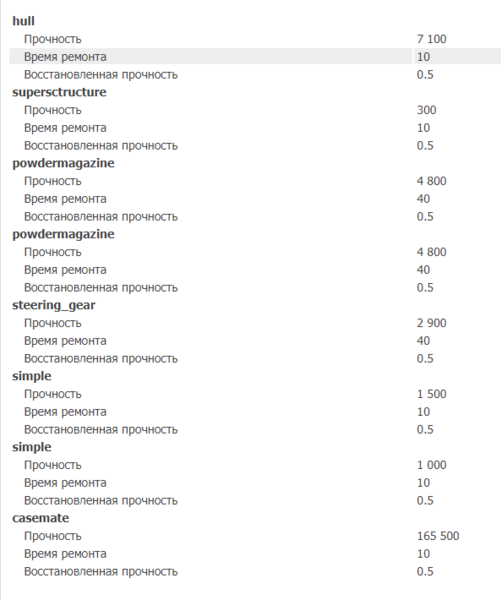Click Прочность value 1 000 under simple

point(431,465)
